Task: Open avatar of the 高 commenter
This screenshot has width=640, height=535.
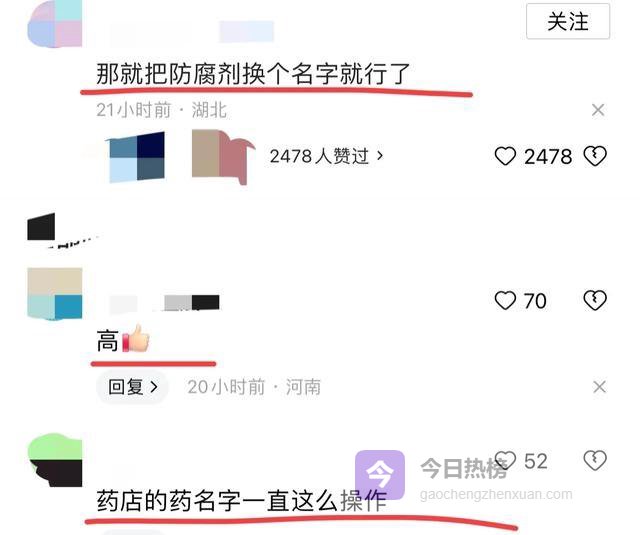Action: coord(55,293)
